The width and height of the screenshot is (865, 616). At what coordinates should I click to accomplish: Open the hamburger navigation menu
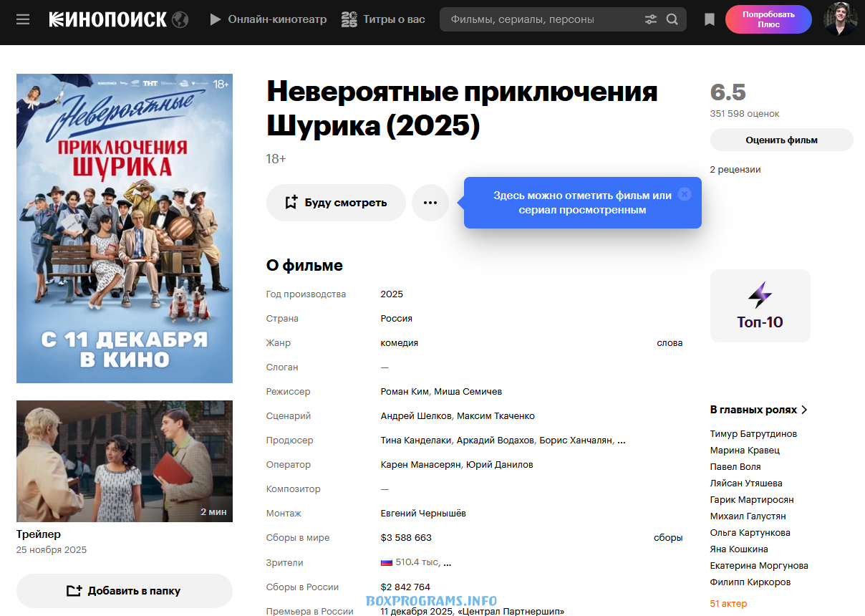pyautogui.click(x=23, y=19)
